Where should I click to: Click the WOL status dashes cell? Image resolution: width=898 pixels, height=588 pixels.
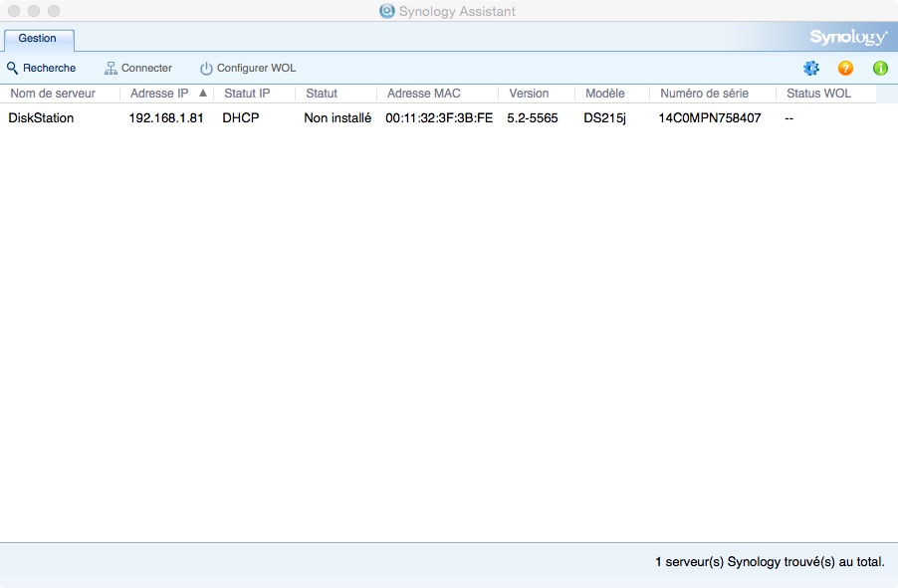pyautogui.click(x=789, y=118)
